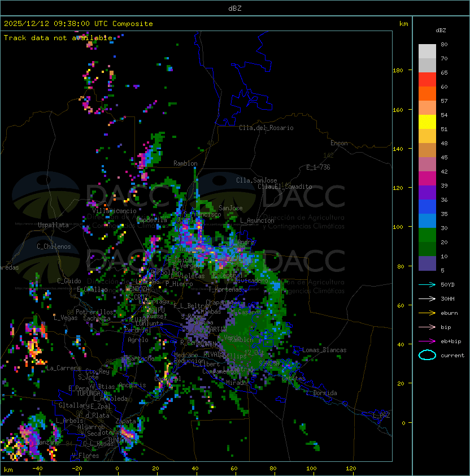470x476 pixels.
Task: Pick the light gray 80 dBZ swatch
Action: [x=427, y=51]
